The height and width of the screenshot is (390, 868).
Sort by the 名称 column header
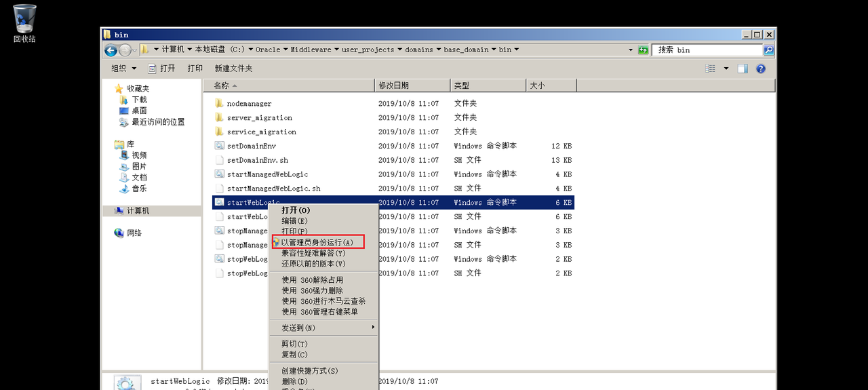coord(288,85)
